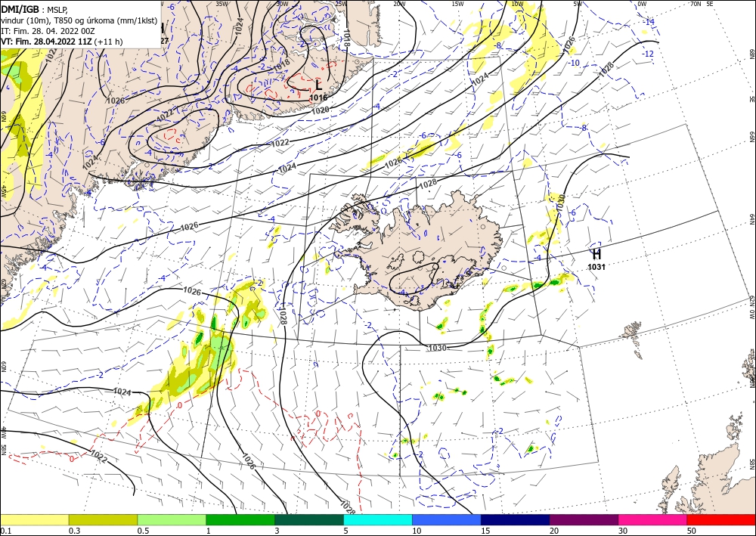
Task: Click the '-10' temperature contour label
Action: click(574, 64)
